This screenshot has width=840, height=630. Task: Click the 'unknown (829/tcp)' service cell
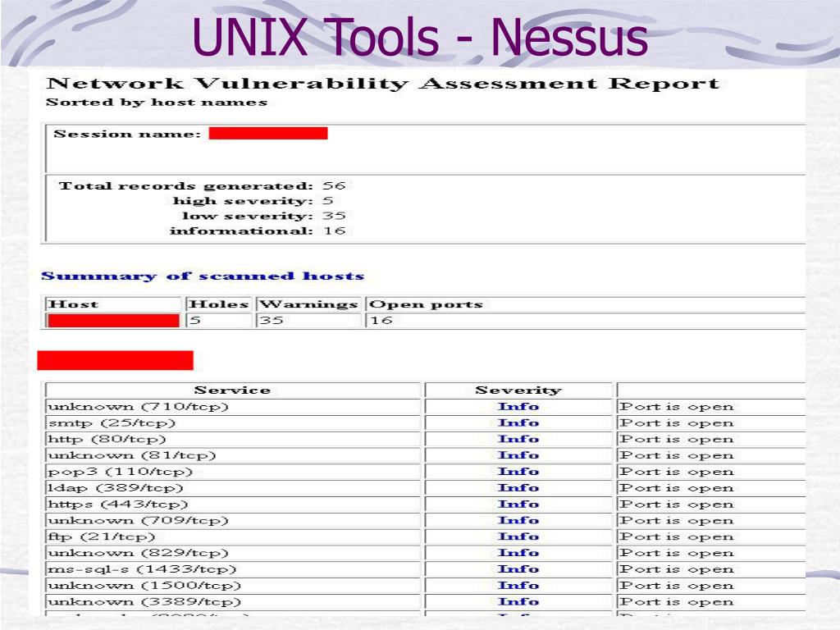[x=233, y=553]
